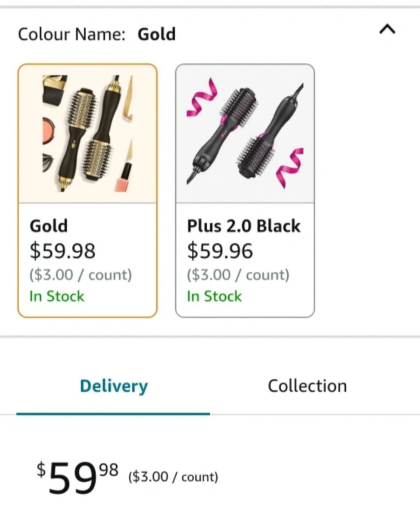Tap In Stock under Plus 2.0 Black
The image size is (420, 506).
pyautogui.click(x=214, y=296)
